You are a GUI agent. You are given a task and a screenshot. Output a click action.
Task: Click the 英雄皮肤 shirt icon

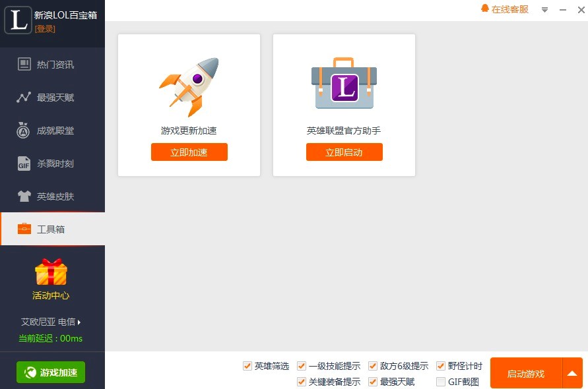coord(24,196)
